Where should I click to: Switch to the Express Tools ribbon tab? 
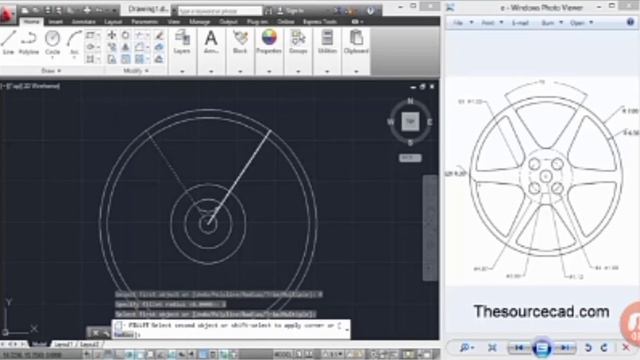(320, 22)
